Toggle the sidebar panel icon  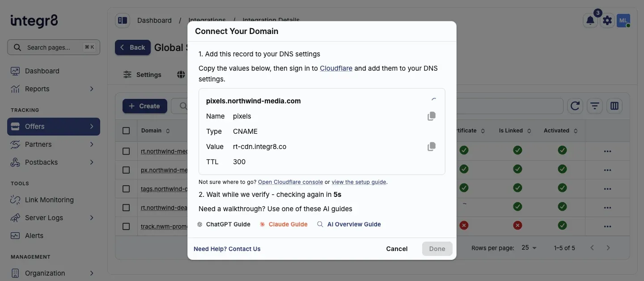pyautogui.click(x=122, y=21)
